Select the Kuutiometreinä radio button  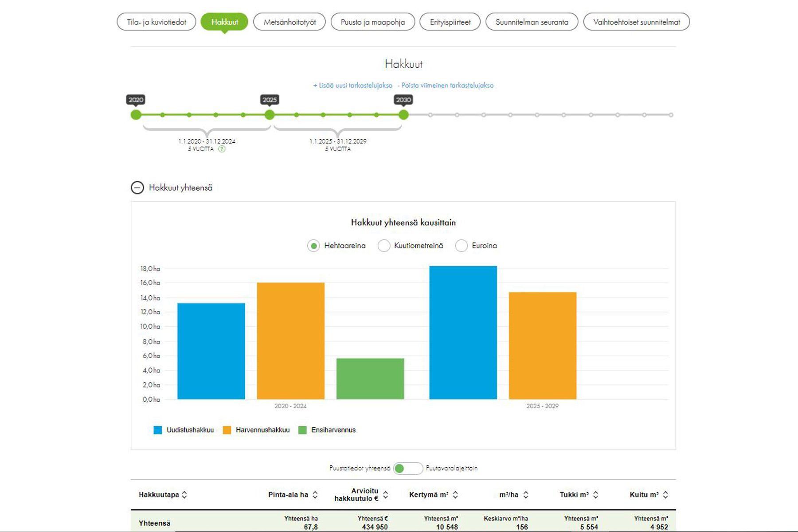pos(384,246)
